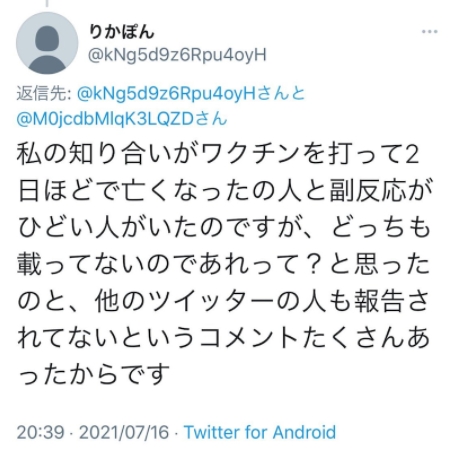Open the default gray profile avatar
This screenshot has width=455, height=452.
click(47, 43)
